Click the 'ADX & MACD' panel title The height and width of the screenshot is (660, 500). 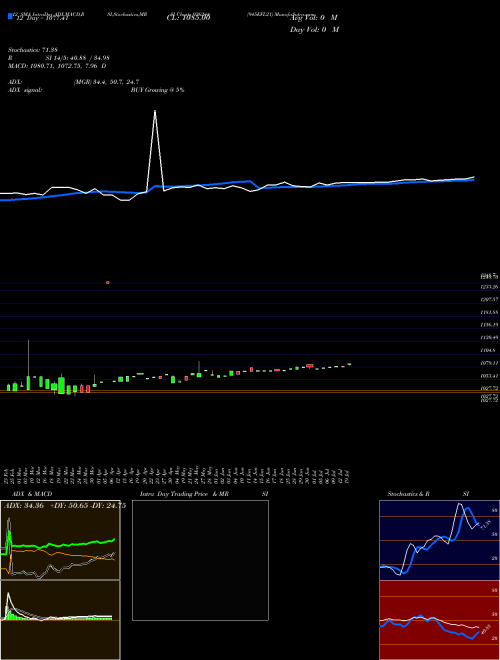(32, 494)
